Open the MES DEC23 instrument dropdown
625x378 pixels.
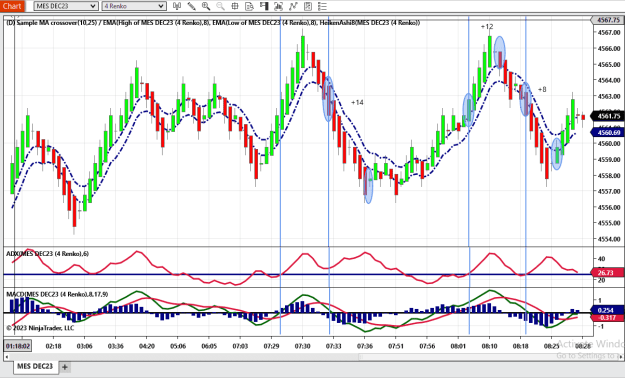coord(66,6)
